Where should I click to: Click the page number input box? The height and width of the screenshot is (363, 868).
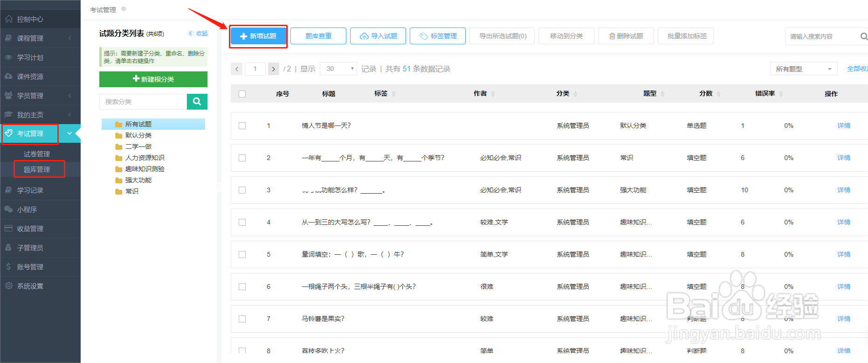click(255, 69)
